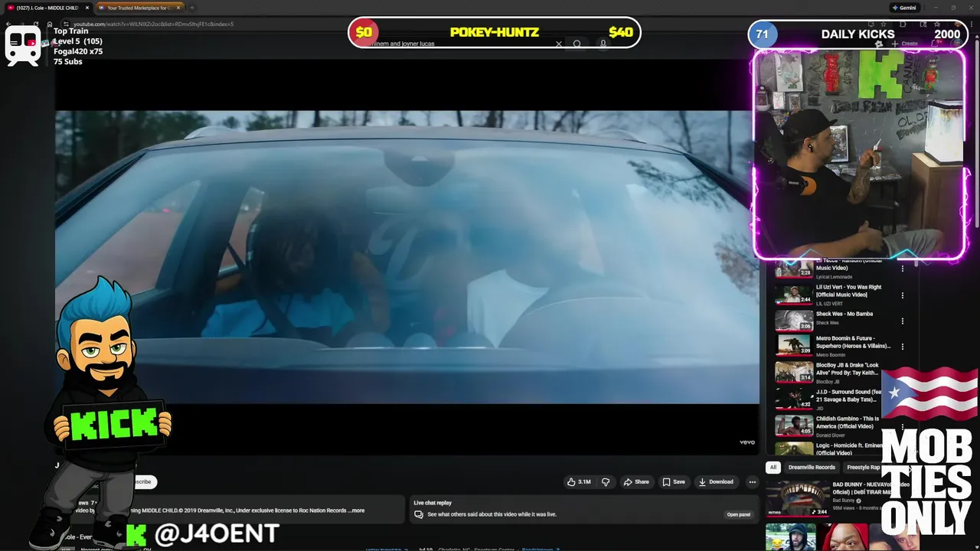Dislike the MIDDLE CHILD video
980x551 pixels.
pos(606,482)
